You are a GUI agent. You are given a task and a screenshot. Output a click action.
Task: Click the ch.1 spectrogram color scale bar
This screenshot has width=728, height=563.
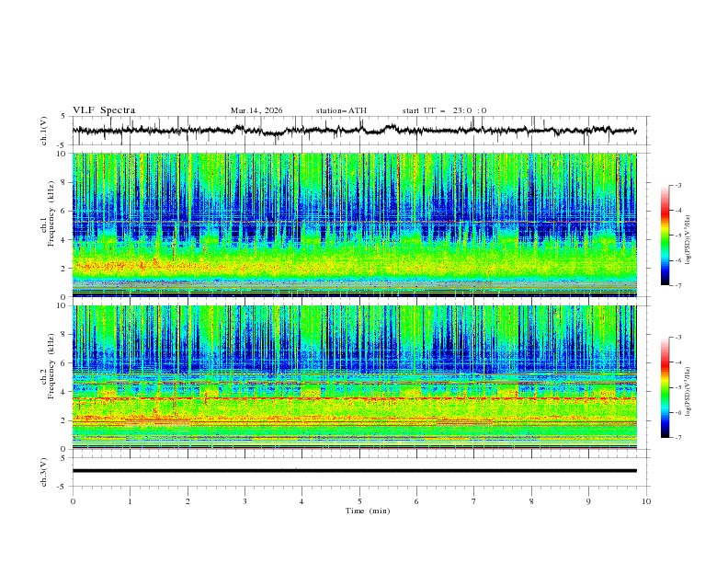665,236
